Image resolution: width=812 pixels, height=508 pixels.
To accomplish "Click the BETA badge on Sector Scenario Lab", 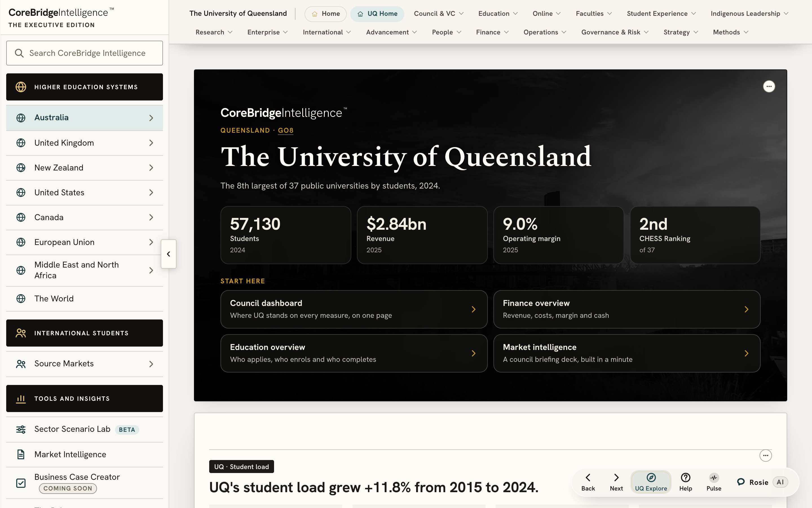I will pyautogui.click(x=127, y=430).
